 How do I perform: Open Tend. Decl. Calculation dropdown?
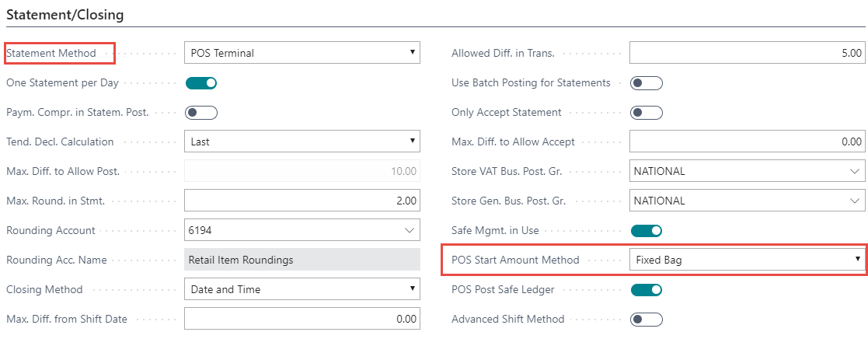click(x=302, y=142)
